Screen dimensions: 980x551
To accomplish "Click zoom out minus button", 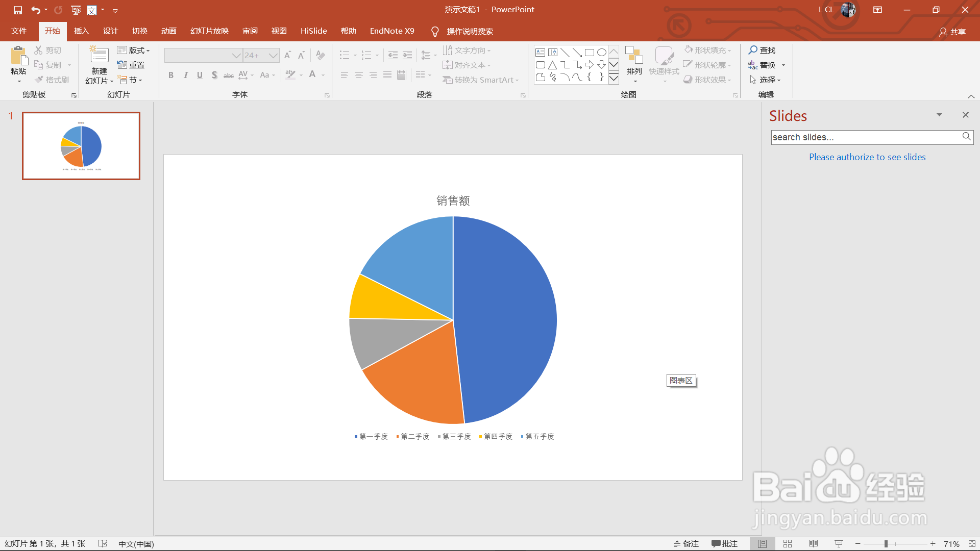I will tap(858, 544).
